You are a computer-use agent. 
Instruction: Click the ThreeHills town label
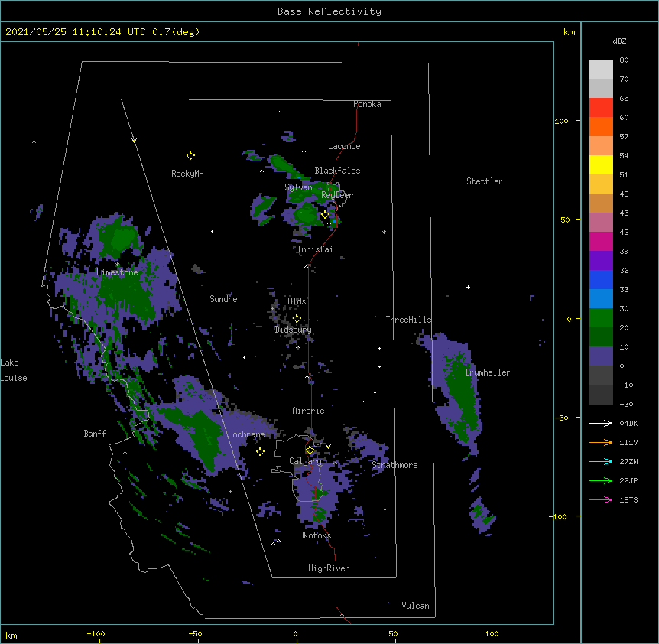(408, 320)
